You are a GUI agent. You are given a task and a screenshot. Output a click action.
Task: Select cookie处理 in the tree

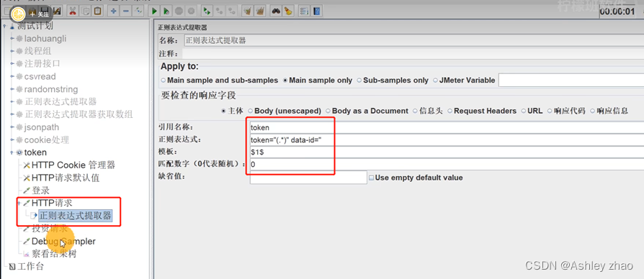[x=46, y=140]
